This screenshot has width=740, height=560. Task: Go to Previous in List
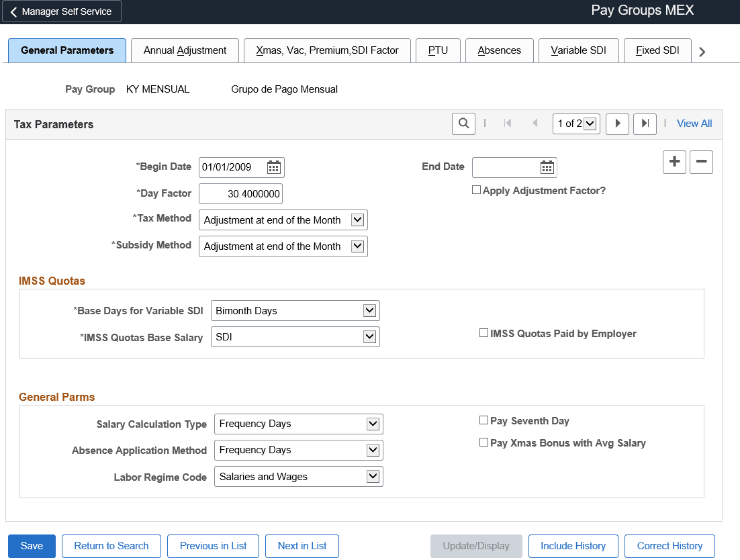pos(214,546)
